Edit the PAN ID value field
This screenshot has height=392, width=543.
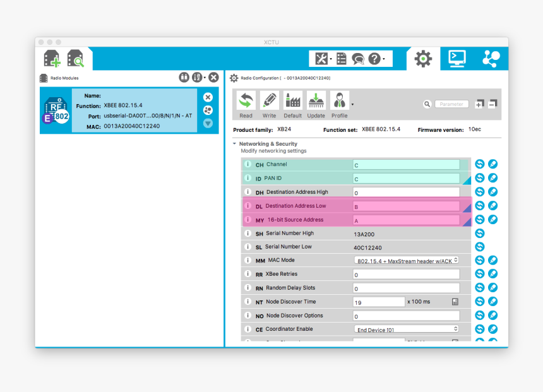[x=406, y=179]
